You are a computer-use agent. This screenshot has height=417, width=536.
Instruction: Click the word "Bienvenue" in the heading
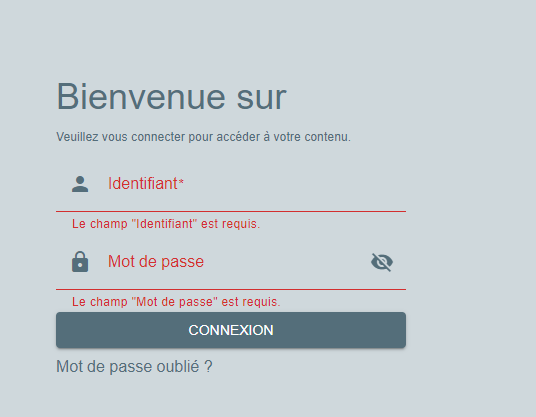coord(141,97)
